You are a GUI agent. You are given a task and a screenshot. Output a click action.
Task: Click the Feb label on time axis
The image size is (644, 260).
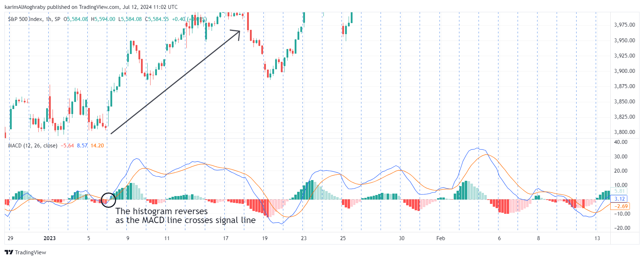click(441, 238)
